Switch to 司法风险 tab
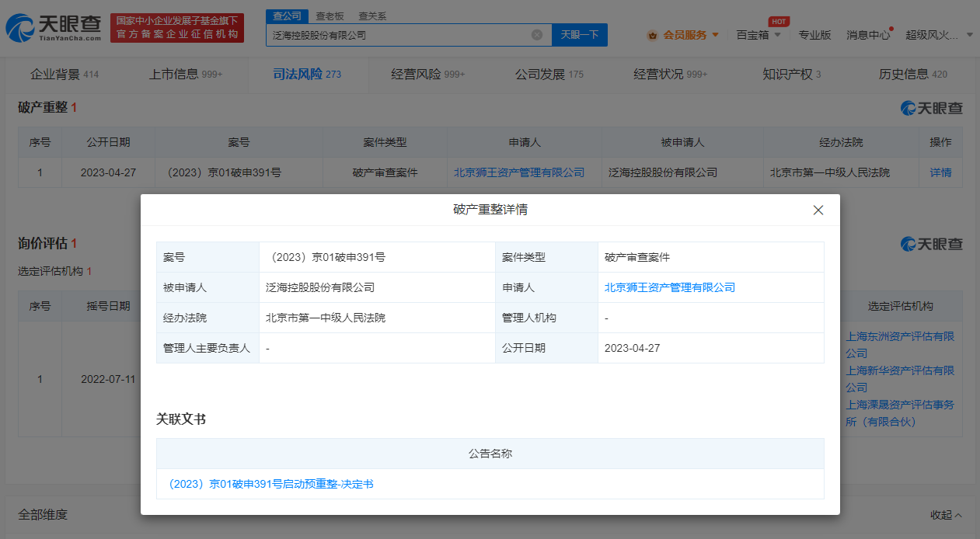 tap(307, 75)
